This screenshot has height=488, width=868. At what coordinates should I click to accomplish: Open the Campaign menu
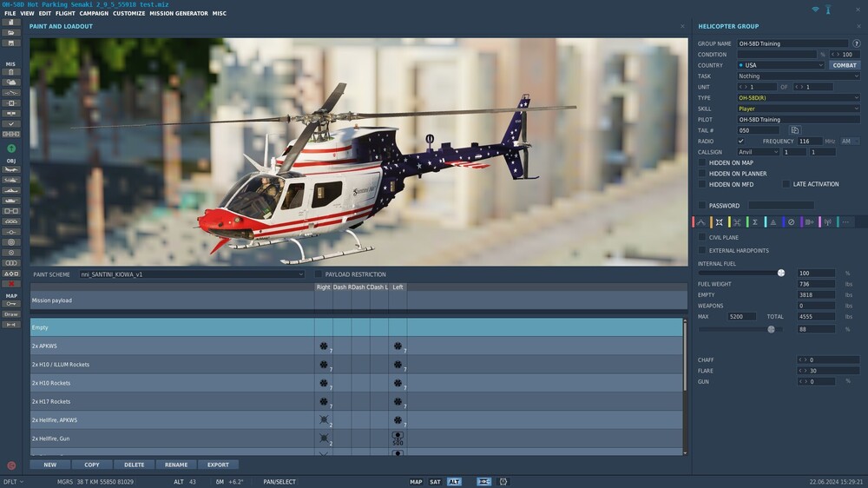94,14
